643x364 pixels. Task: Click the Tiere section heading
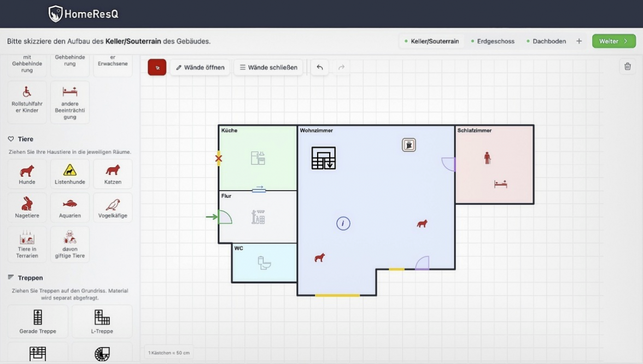25,139
